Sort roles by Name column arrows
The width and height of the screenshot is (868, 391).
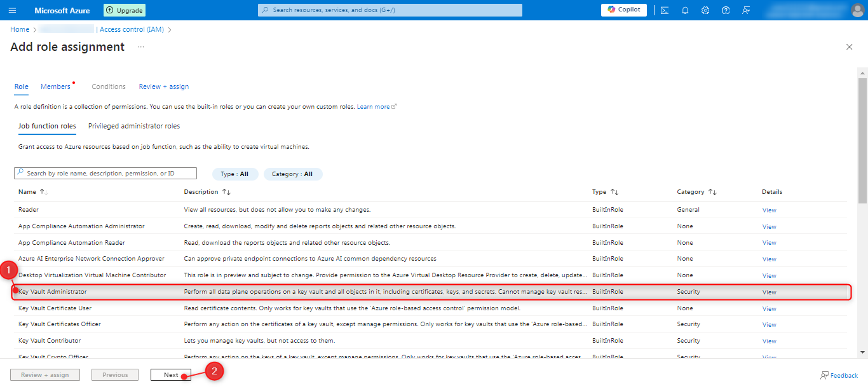tap(44, 192)
